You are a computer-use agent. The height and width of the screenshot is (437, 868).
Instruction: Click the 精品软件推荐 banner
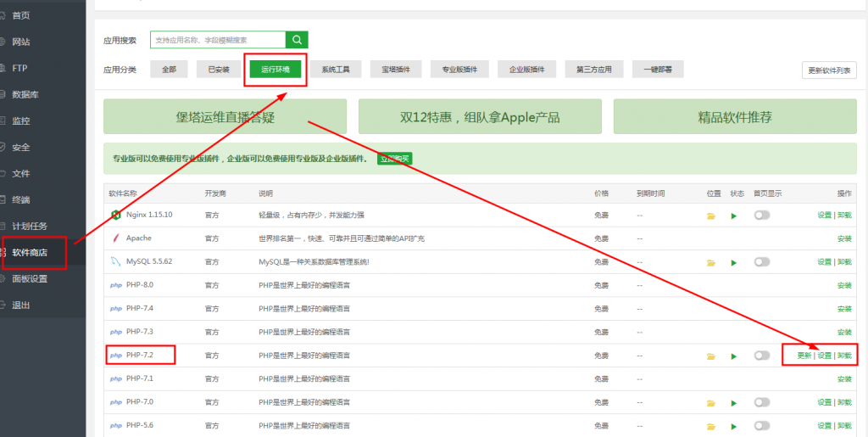(735, 117)
